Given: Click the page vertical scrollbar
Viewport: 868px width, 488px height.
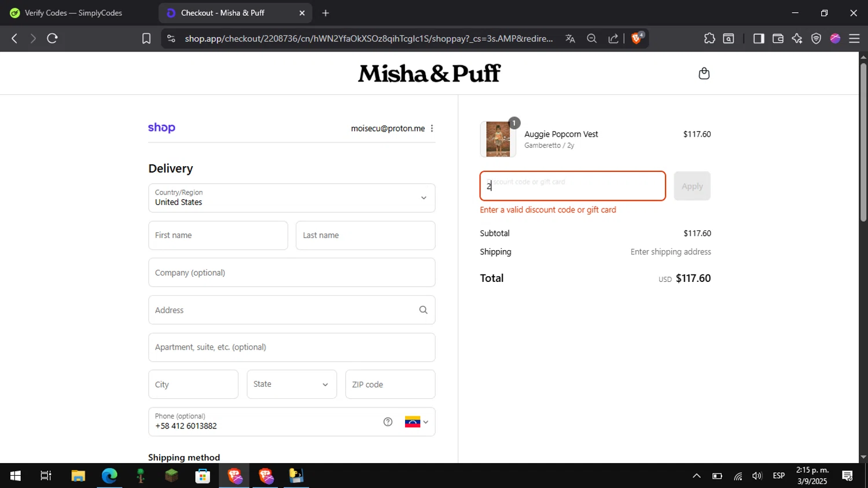Looking at the screenshot, I should tap(863, 142).
